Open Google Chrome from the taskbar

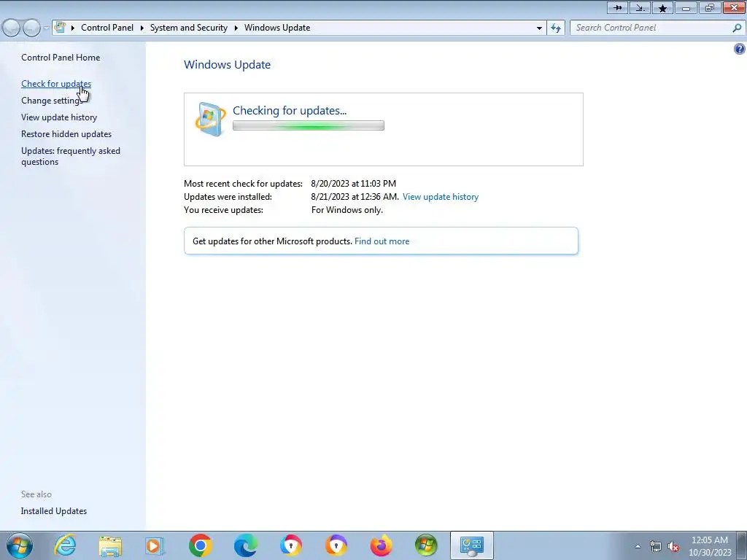(x=200, y=545)
